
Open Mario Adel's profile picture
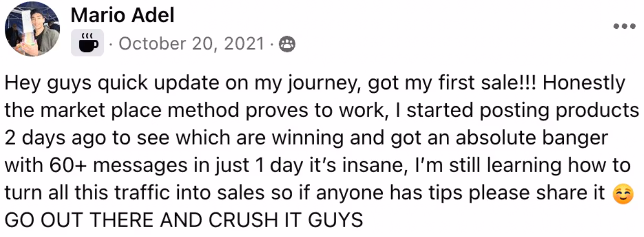pyautogui.click(x=32, y=28)
